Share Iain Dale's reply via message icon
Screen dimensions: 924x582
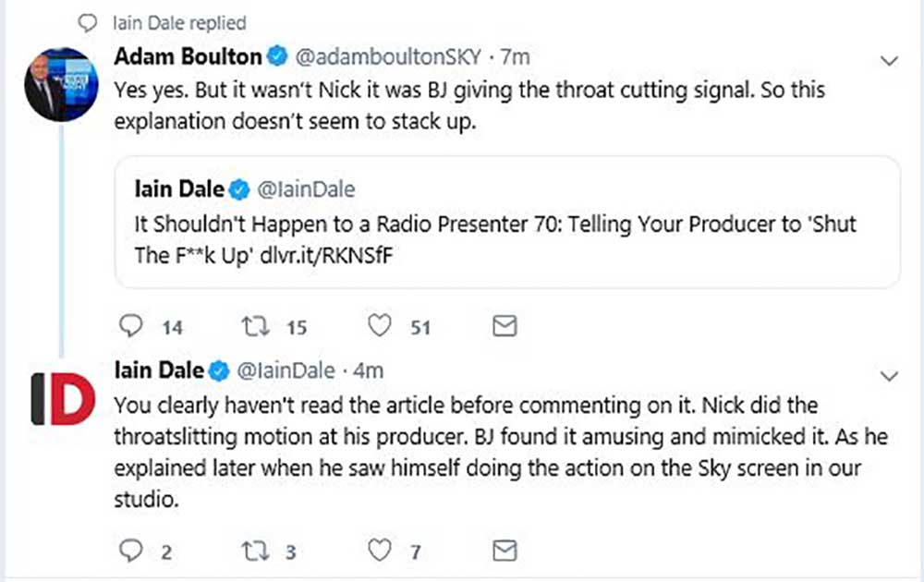(x=505, y=552)
